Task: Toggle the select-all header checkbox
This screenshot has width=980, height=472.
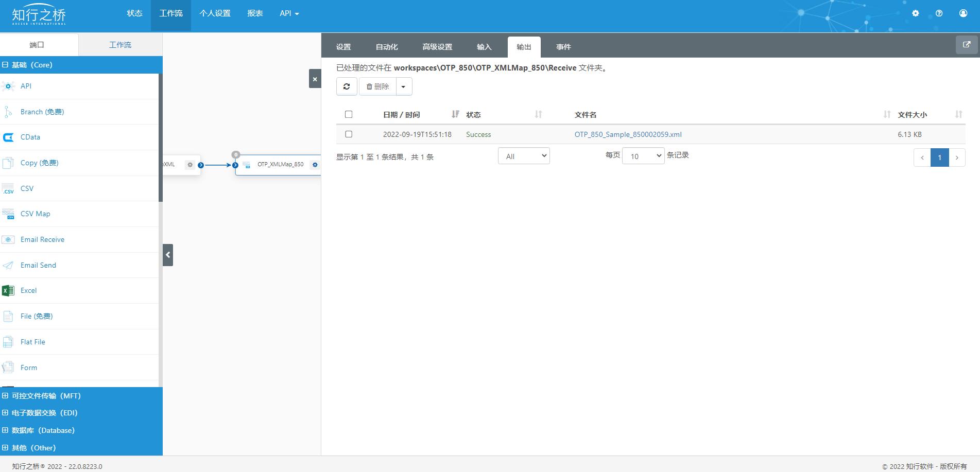Action: (349, 114)
